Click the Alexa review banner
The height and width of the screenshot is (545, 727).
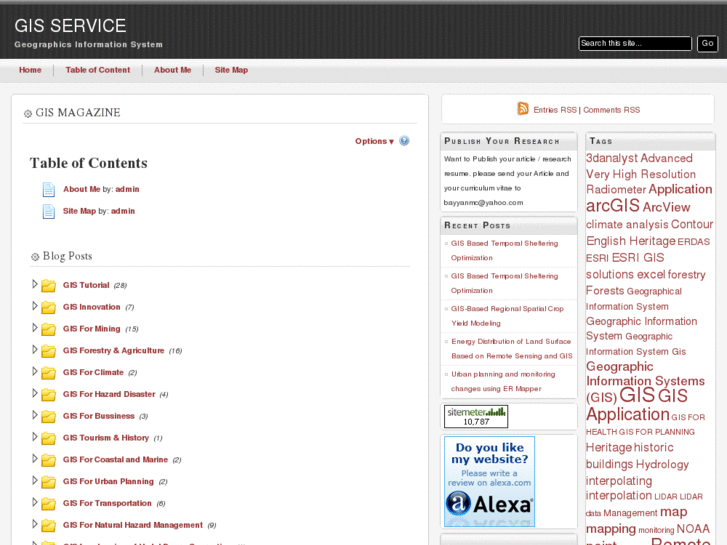(x=489, y=481)
